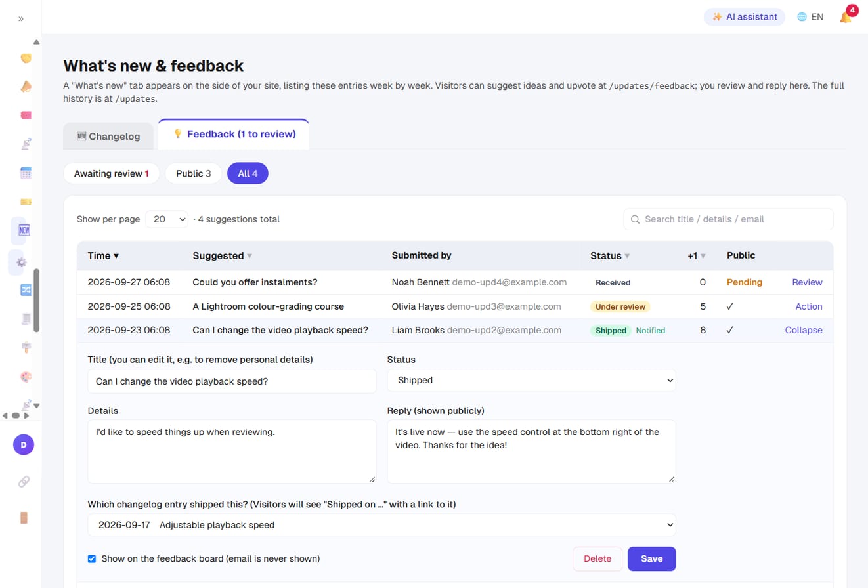Sort the table by Time column
The width and height of the screenshot is (868, 588).
103,255
